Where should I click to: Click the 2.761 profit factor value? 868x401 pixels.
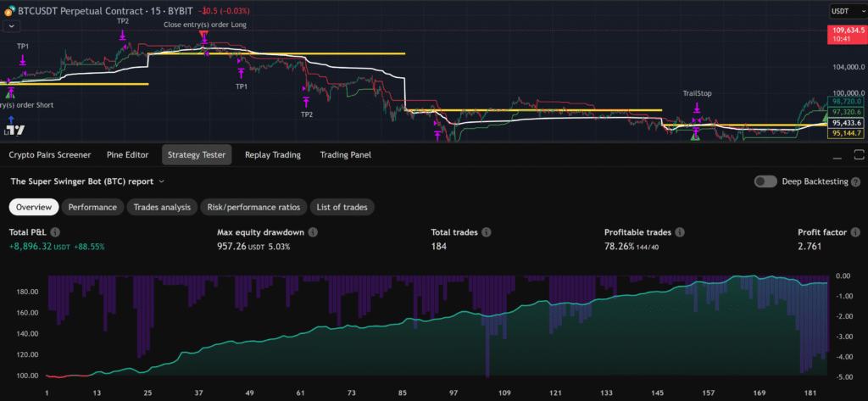pos(810,246)
